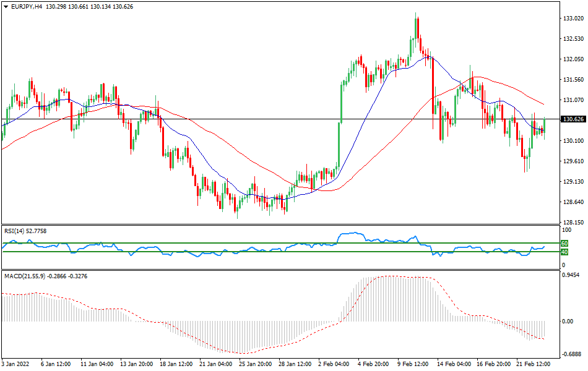Click the MACD(21,55,9) indicator label
The image size is (588, 371).
tap(28, 277)
